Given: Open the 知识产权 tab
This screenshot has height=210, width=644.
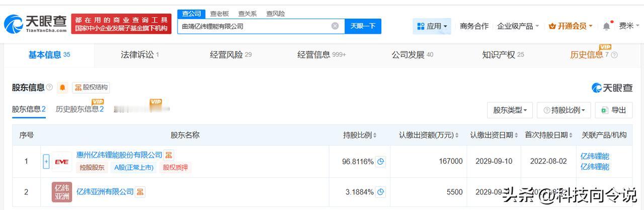Looking at the screenshot, I should click(x=503, y=55).
